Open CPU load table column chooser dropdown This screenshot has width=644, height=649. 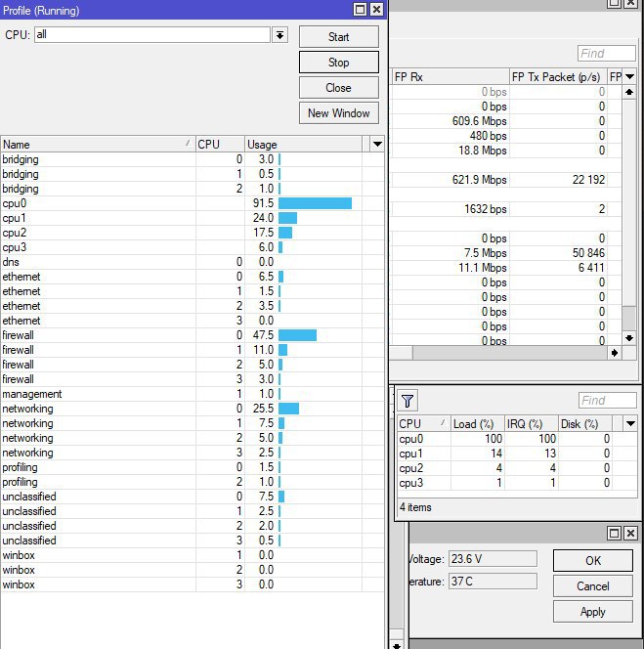[x=630, y=423]
